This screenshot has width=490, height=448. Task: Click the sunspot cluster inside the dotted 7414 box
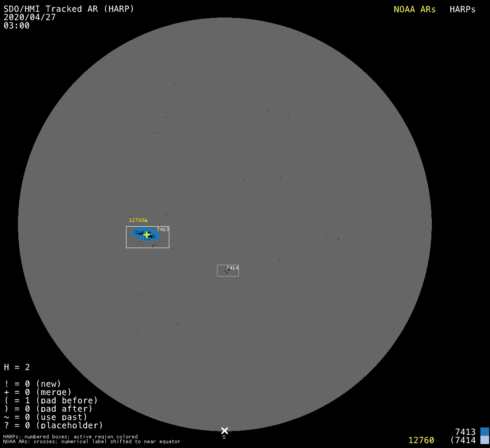click(227, 271)
